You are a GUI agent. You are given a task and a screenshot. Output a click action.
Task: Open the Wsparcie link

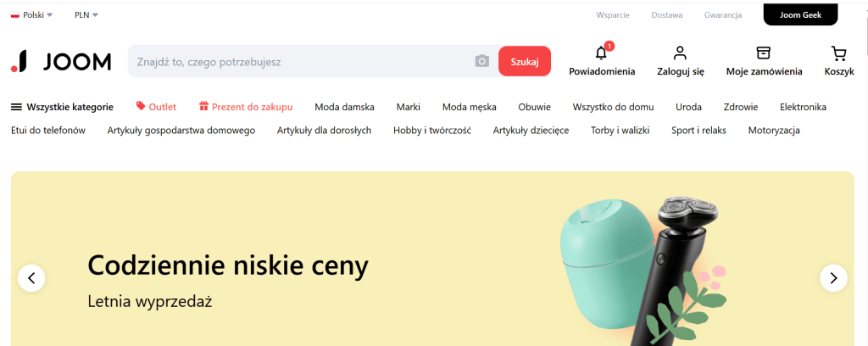click(x=613, y=15)
